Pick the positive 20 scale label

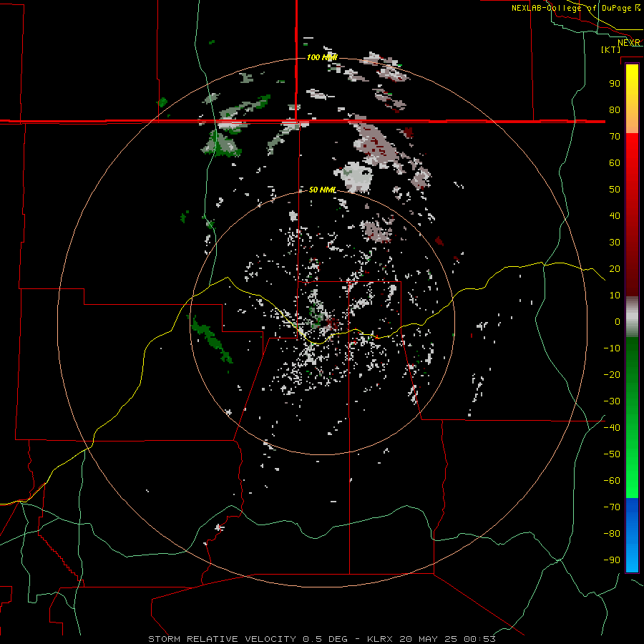pos(615,268)
